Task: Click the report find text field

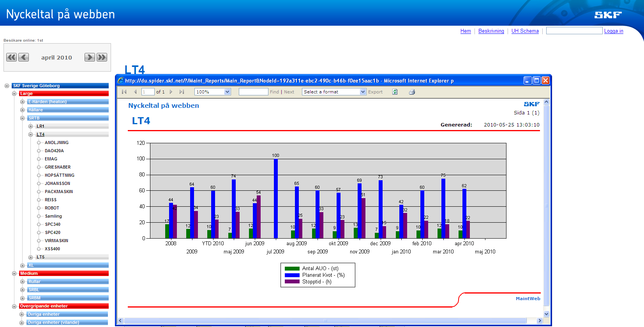Action: point(254,92)
